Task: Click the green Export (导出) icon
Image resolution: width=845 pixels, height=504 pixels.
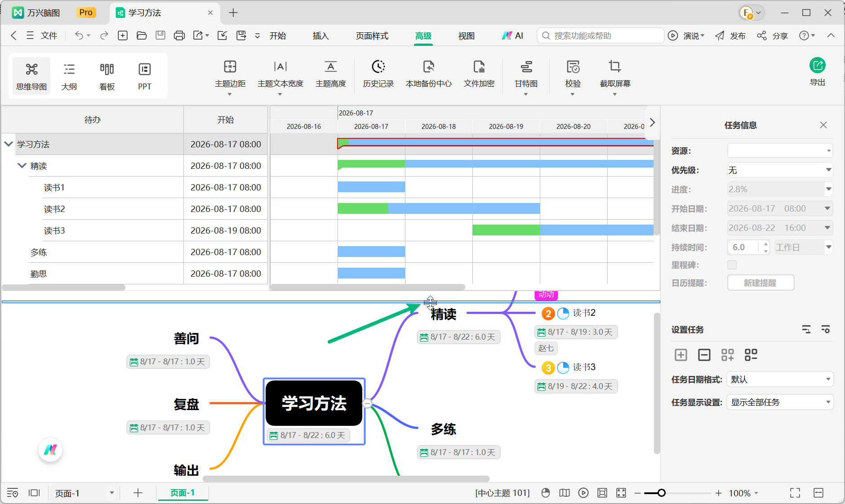Action: click(818, 66)
